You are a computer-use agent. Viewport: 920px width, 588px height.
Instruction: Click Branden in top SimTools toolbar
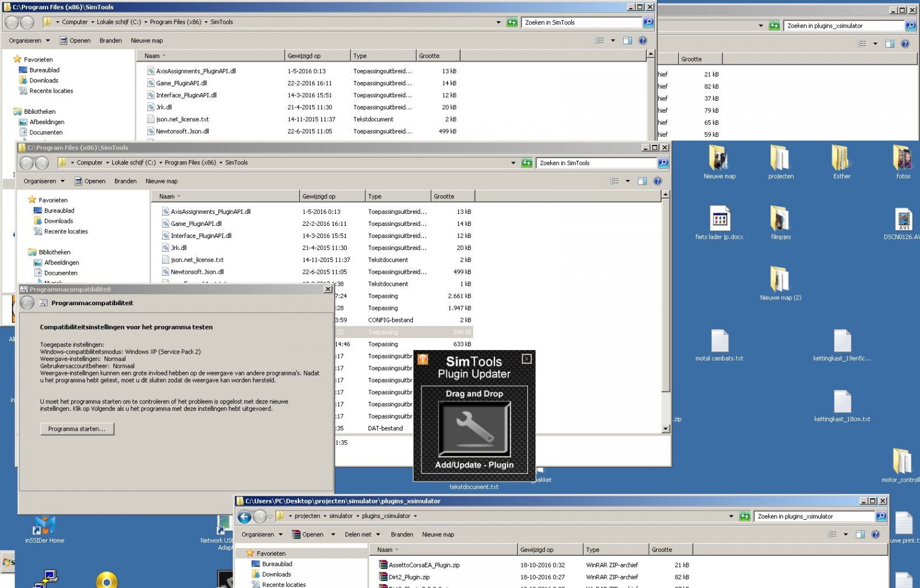click(x=110, y=41)
